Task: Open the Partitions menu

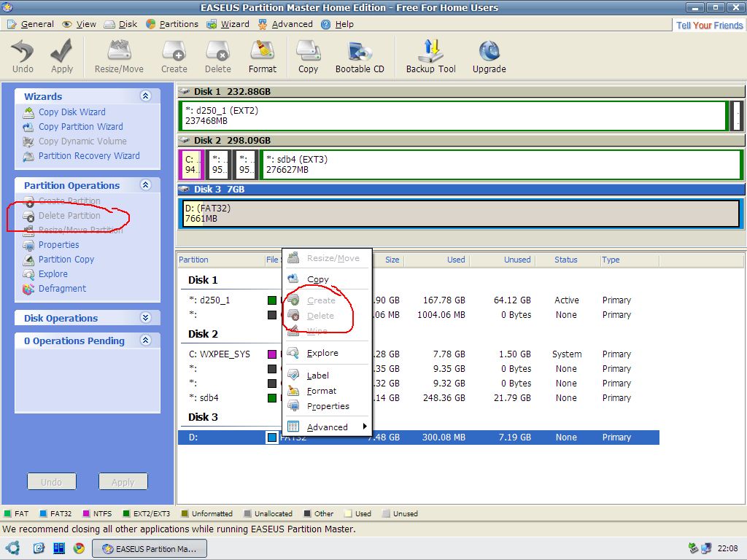Action: point(172,24)
